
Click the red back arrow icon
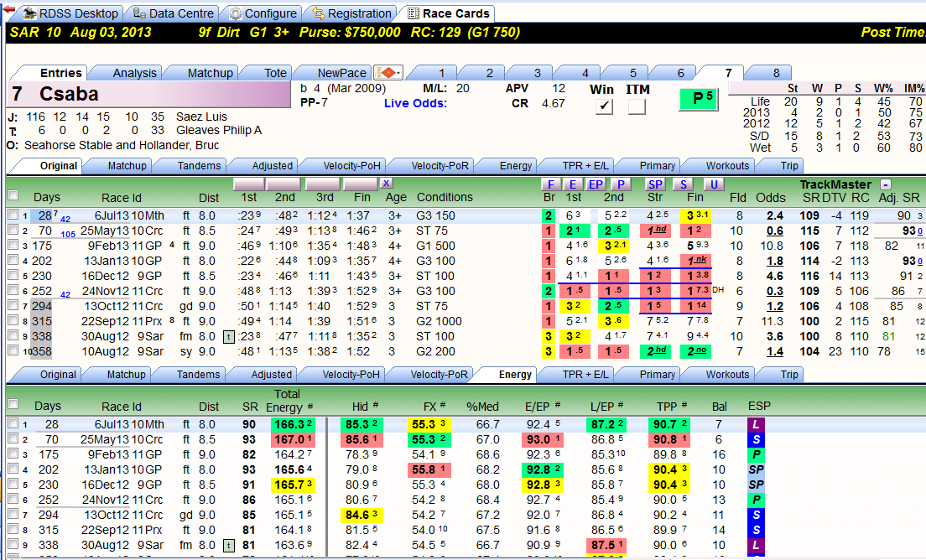(x=9, y=10)
